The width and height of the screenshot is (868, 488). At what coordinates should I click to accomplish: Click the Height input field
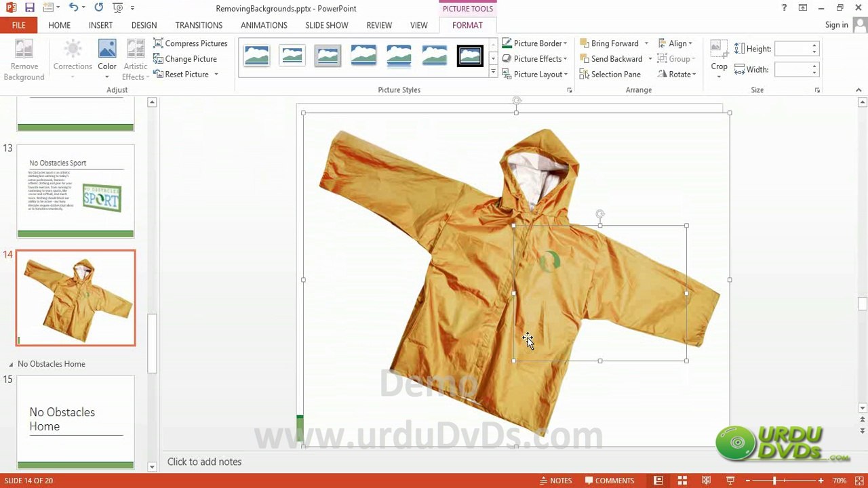(793, 49)
